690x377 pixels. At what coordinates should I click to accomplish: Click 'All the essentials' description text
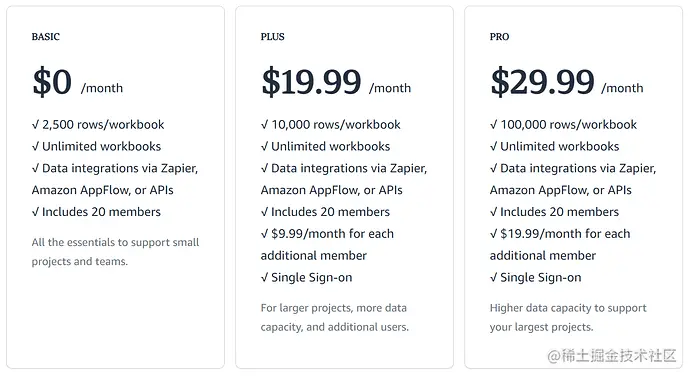(115, 252)
